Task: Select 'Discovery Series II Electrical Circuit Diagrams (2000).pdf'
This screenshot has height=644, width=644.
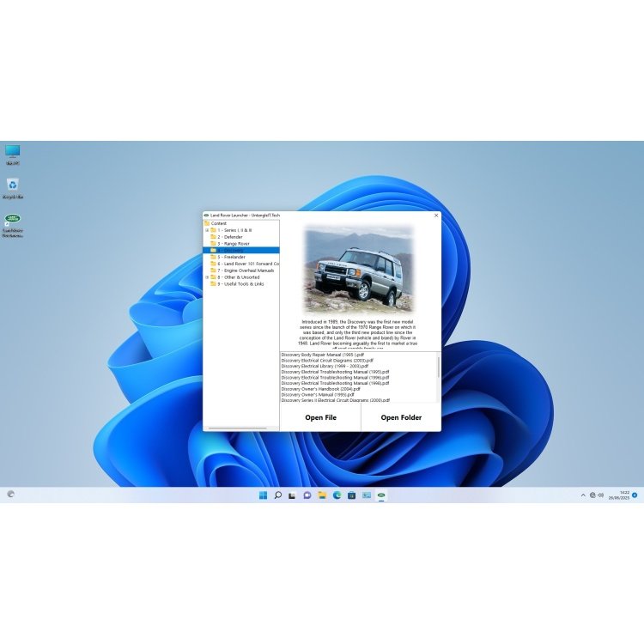Action: click(x=336, y=400)
